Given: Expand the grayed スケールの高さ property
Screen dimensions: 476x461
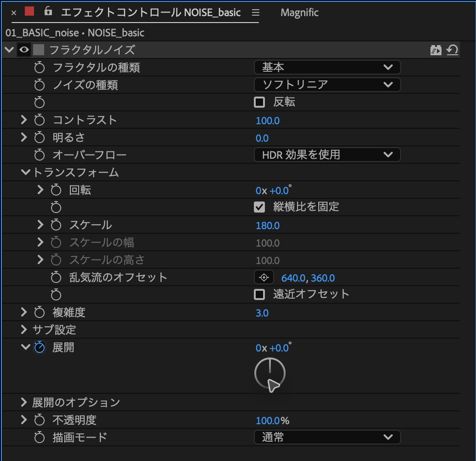Looking at the screenshot, I should point(40,259).
